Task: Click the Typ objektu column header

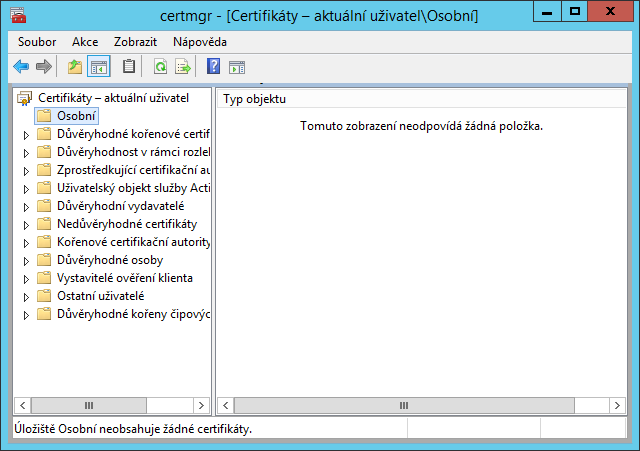Action: (x=254, y=99)
